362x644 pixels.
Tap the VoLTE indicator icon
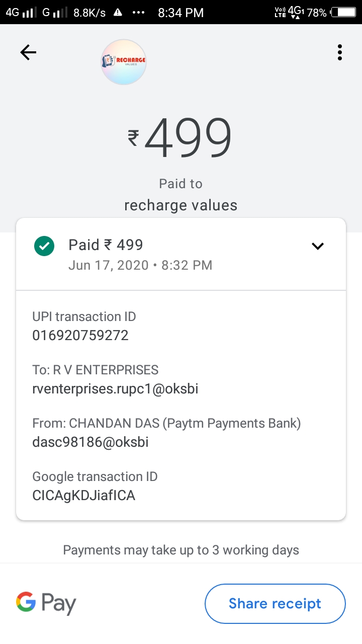280,13
